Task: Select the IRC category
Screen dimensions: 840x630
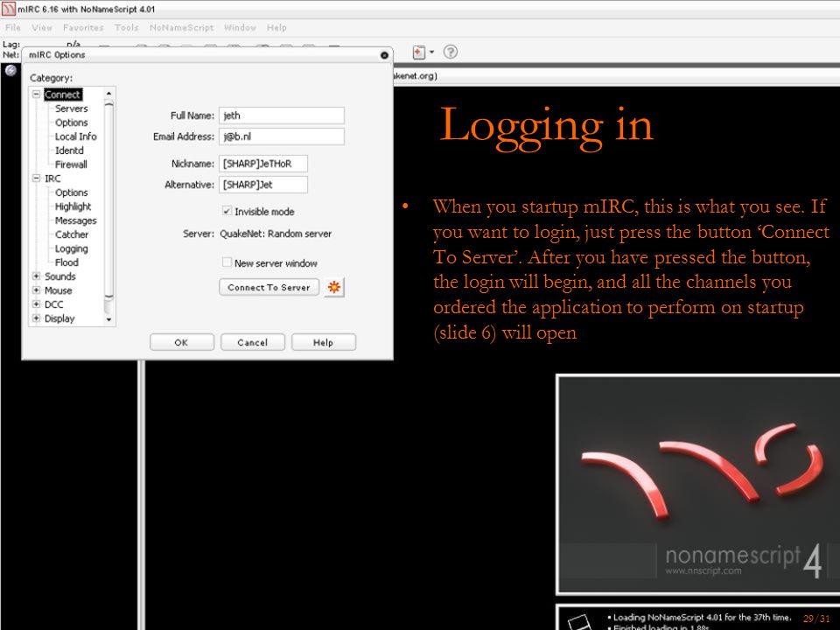Action: pyautogui.click(x=52, y=178)
